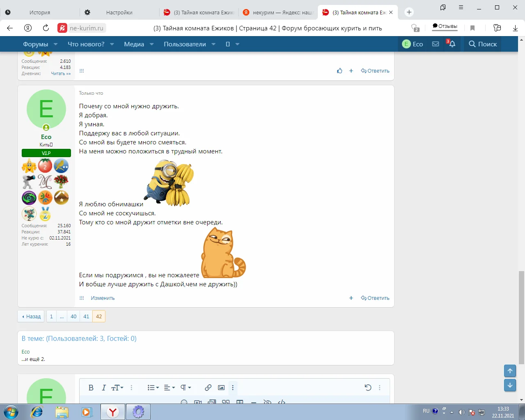Reload the current page
Viewport: 525px width, 420px height.
tap(46, 28)
